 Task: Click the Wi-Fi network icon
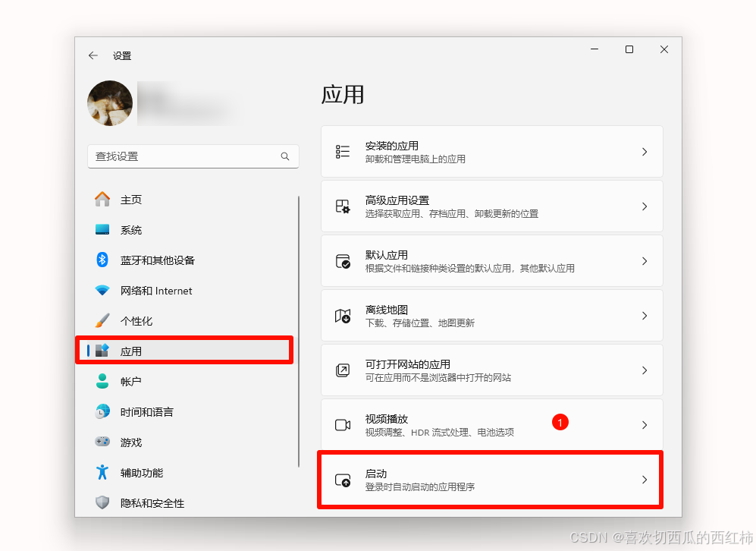pos(102,291)
